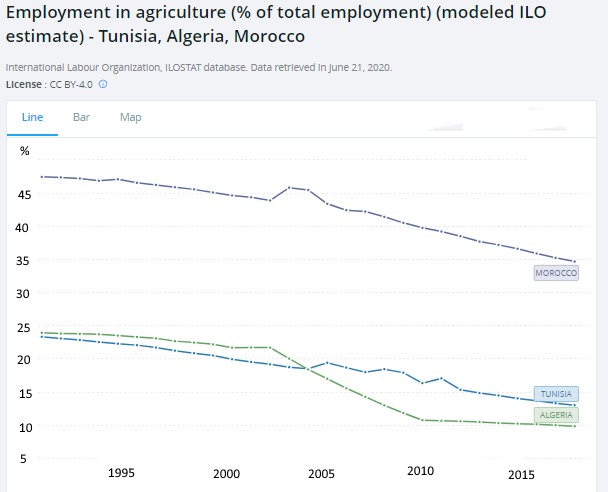Click the last Algeria data point
This screenshot has width=608, height=492.
[575, 426]
